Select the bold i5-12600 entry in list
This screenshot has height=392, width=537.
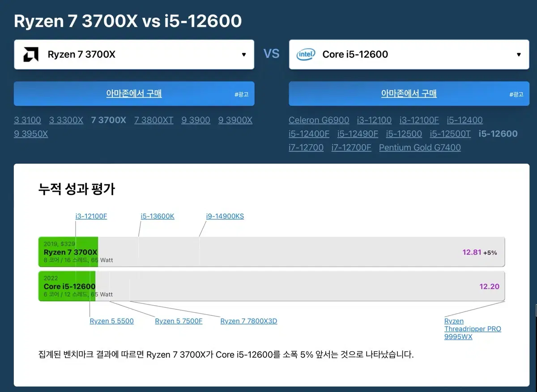point(498,134)
